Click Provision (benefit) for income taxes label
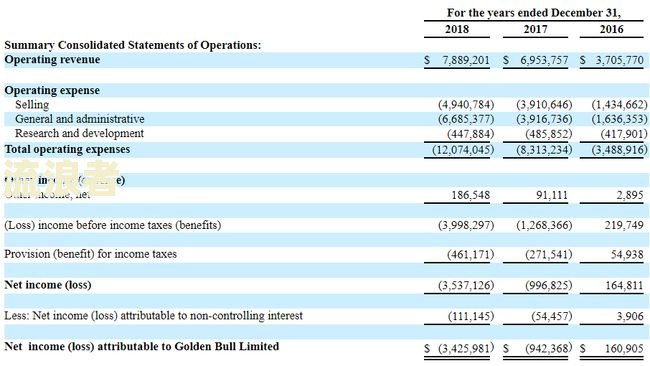Viewport: 650px width, 366px height. tap(90, 254)
